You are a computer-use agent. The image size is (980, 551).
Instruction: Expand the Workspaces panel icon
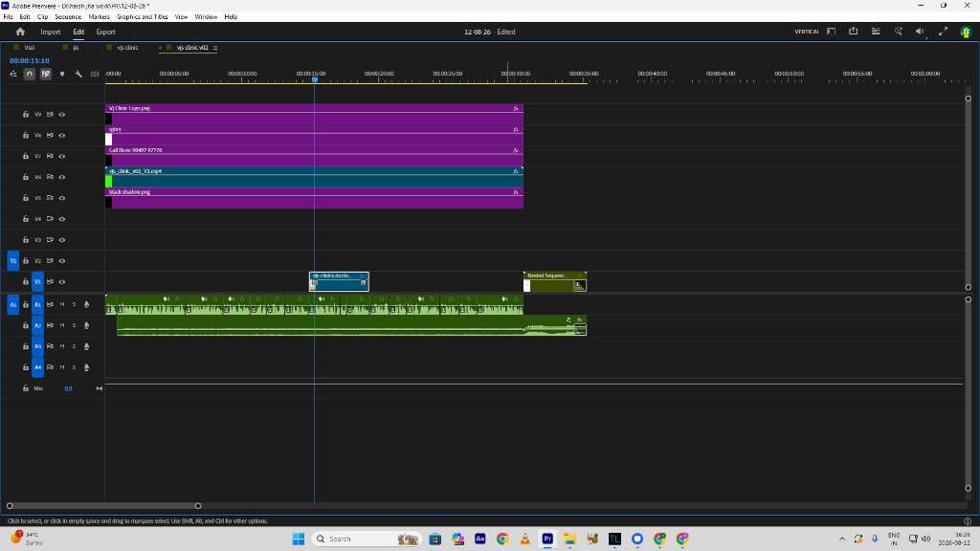tap(831, 32)
